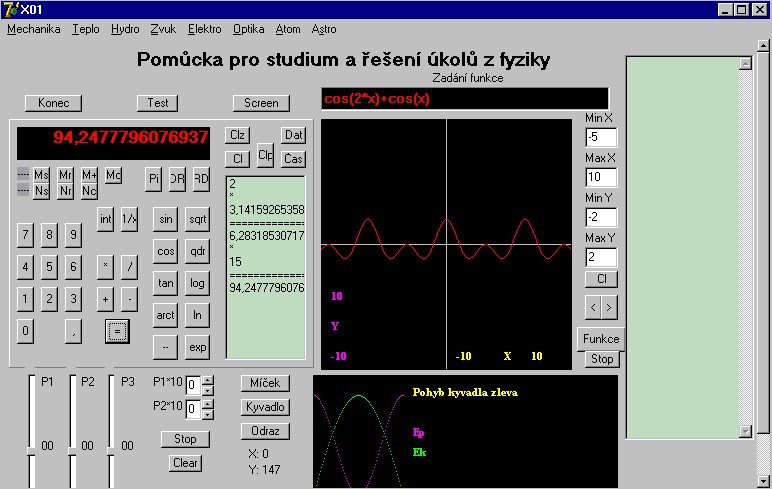The height and width of the screenshot is (489, 772).
Task: Click calculator digit 0
Action: point(25,331)
